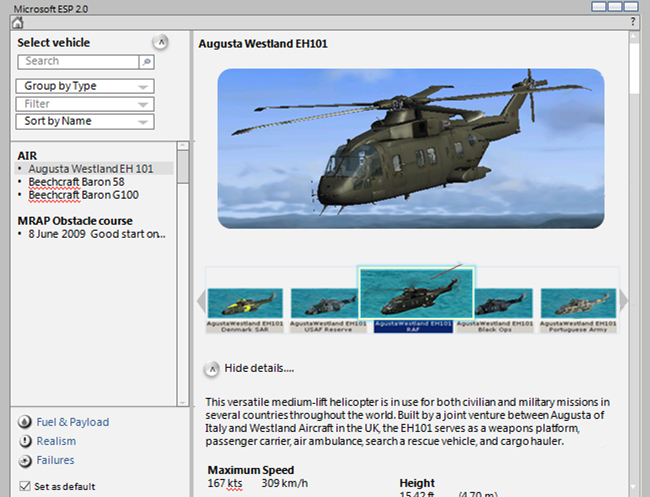Click the Maximum Speed heading

pos(251,470)
